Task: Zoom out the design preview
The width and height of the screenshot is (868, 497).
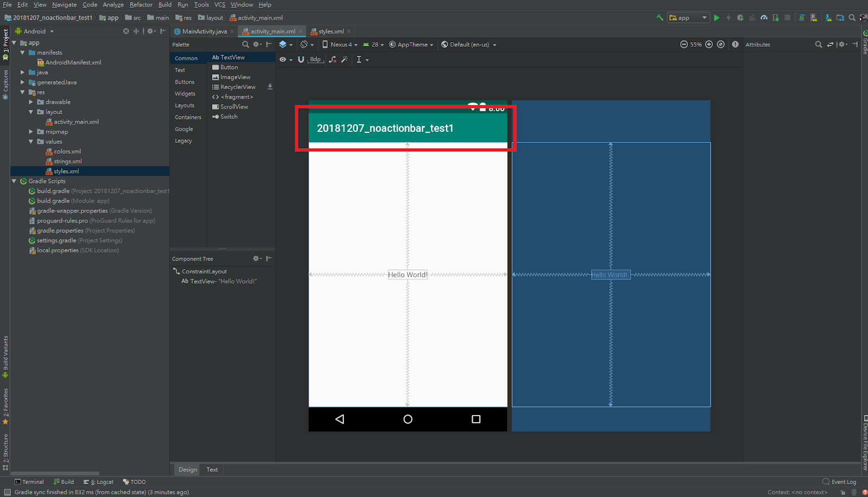Action: [x=684, y=44]
